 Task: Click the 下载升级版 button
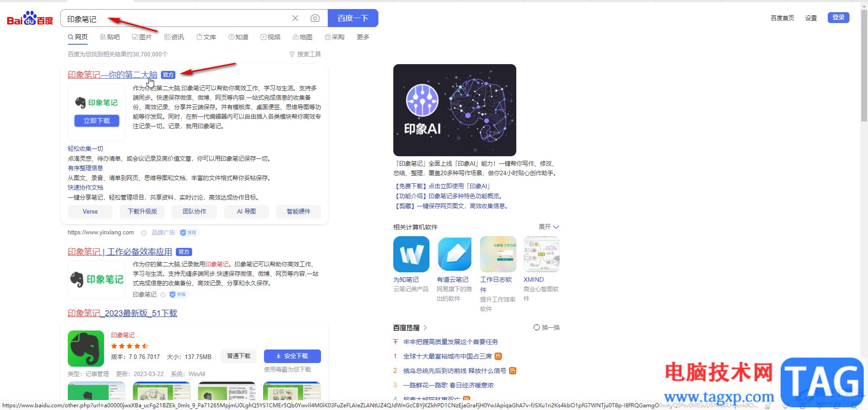point(142,211)
